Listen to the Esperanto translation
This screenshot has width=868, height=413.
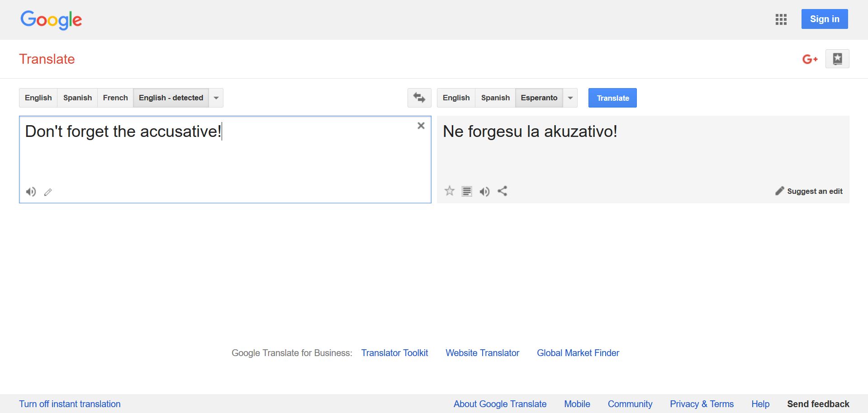[484, 191]
